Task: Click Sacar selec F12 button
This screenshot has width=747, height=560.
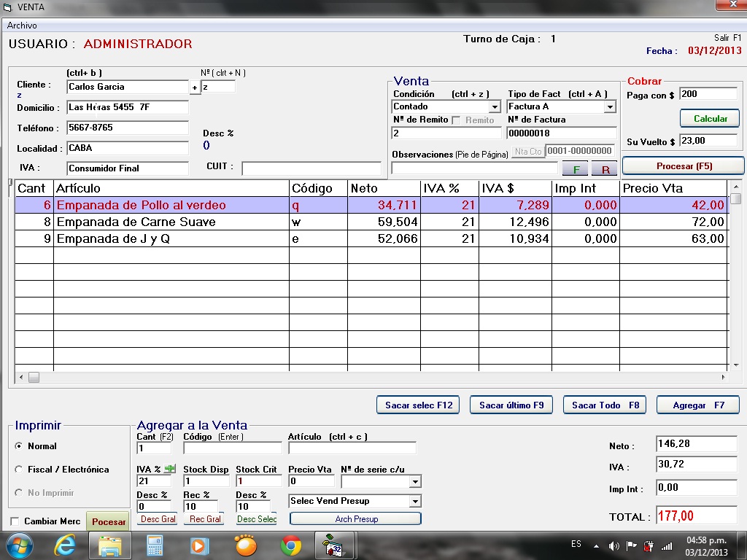Action: (418, 405)
